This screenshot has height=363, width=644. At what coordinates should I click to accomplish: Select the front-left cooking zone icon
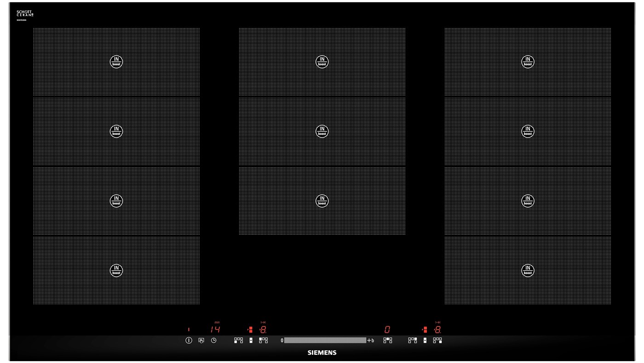(238, 340)
